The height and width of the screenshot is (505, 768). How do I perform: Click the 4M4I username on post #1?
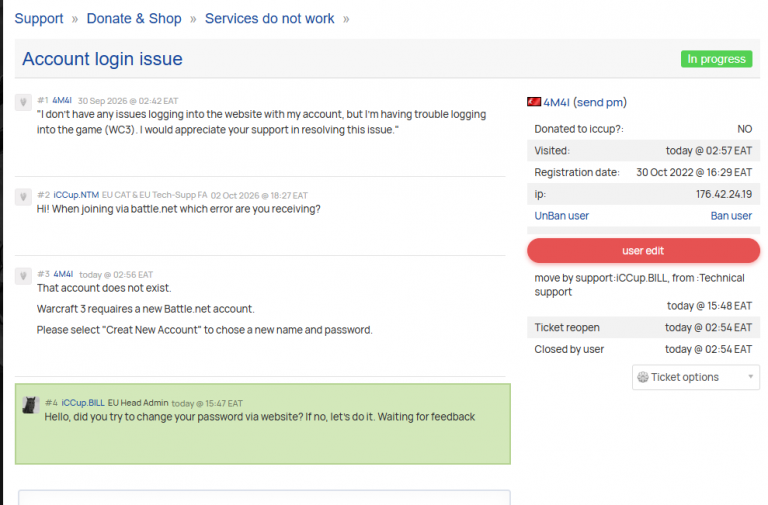pyautogui.click(x=62, y=100)
